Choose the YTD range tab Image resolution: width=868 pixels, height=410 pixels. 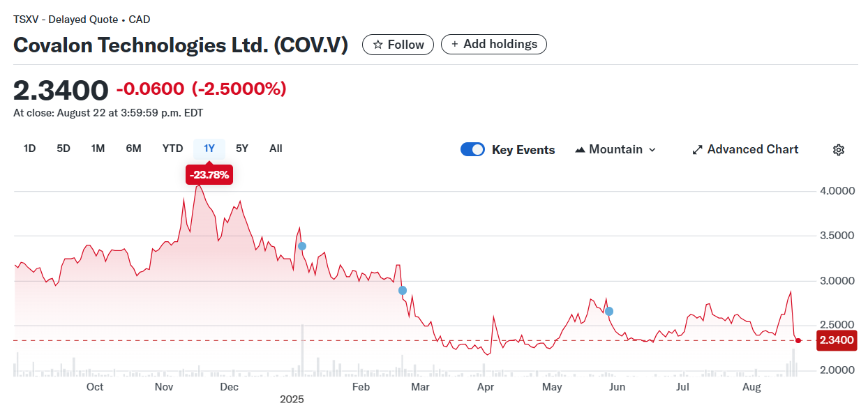pos(172,149)
